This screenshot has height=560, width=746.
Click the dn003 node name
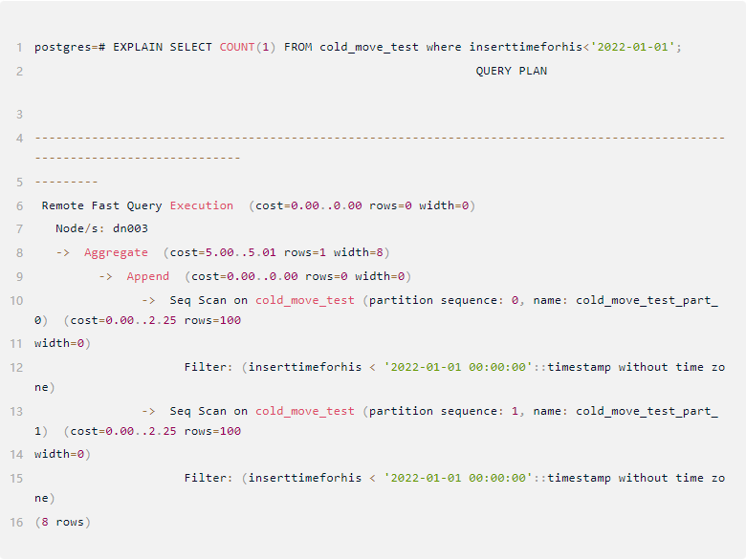tap(129, 228)
